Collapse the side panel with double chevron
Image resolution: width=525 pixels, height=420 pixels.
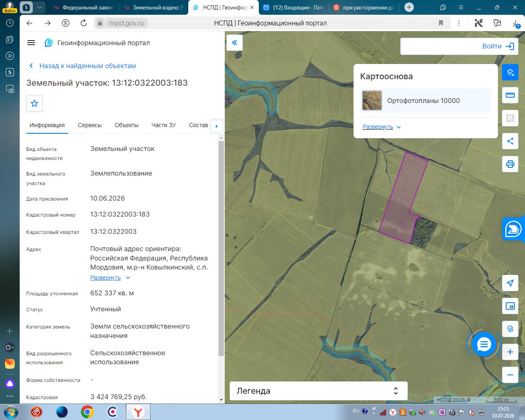(x=235, y=43)
